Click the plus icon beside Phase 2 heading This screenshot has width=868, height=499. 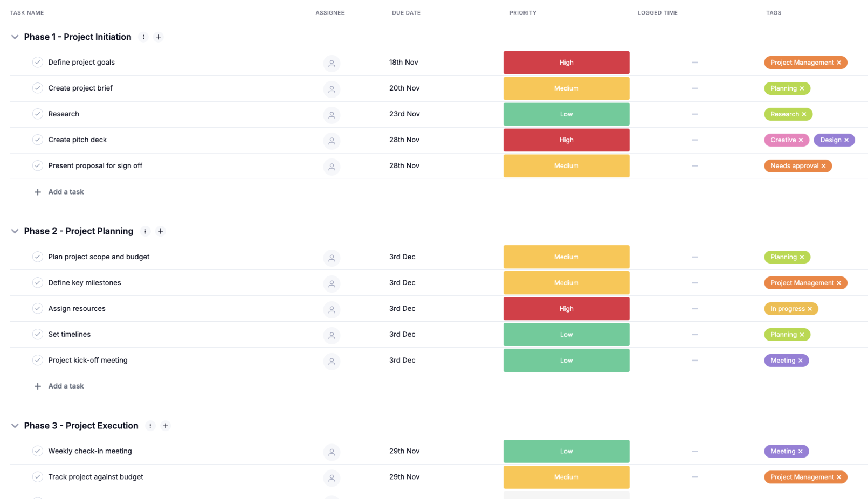click(160, 231)
